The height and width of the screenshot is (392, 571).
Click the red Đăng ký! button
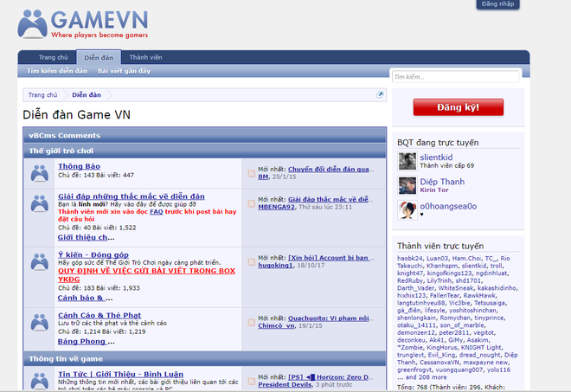click(459, 107)
